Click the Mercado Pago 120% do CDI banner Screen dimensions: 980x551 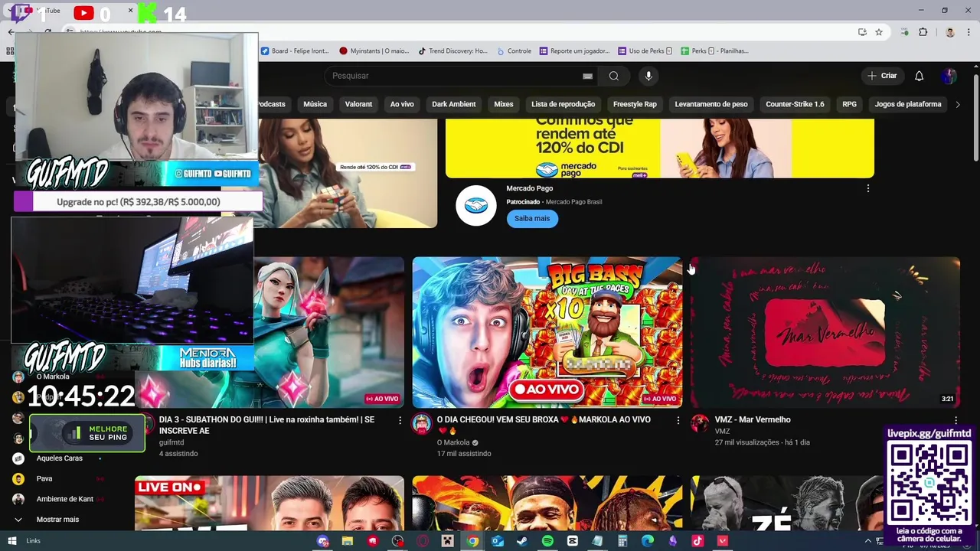(659, 148)
